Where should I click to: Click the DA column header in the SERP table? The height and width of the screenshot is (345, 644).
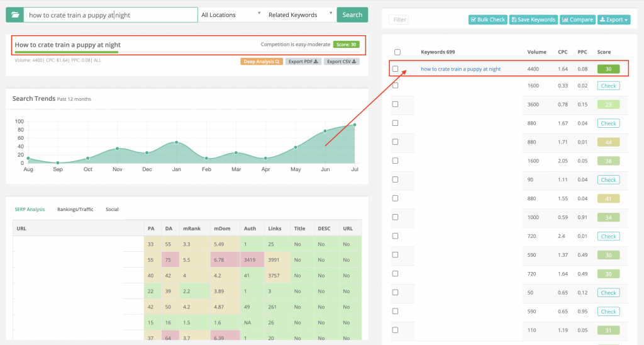pos(169,229)
